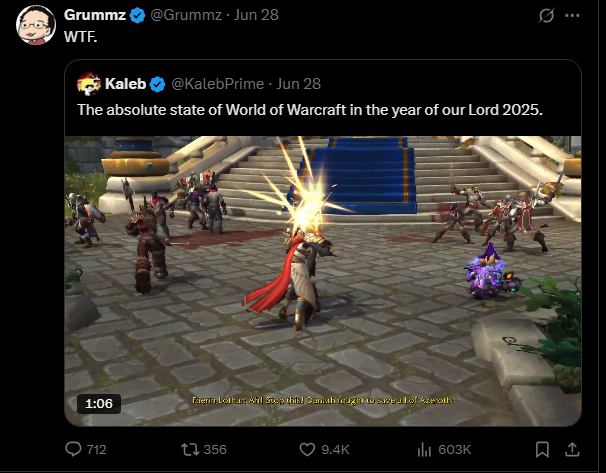Open Kaleb display name in quoted post
Viewport: 606px width, 473px height.
(x=125, y=84)
